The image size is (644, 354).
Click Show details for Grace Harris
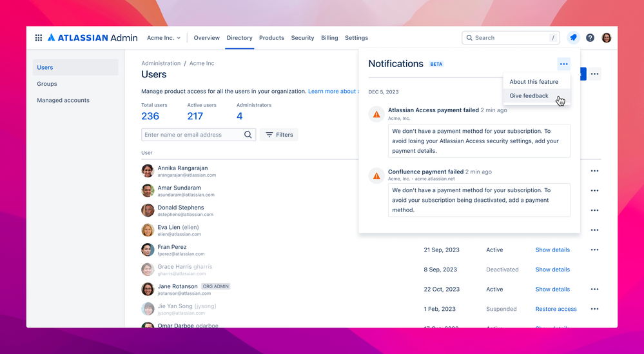point(552,270)
